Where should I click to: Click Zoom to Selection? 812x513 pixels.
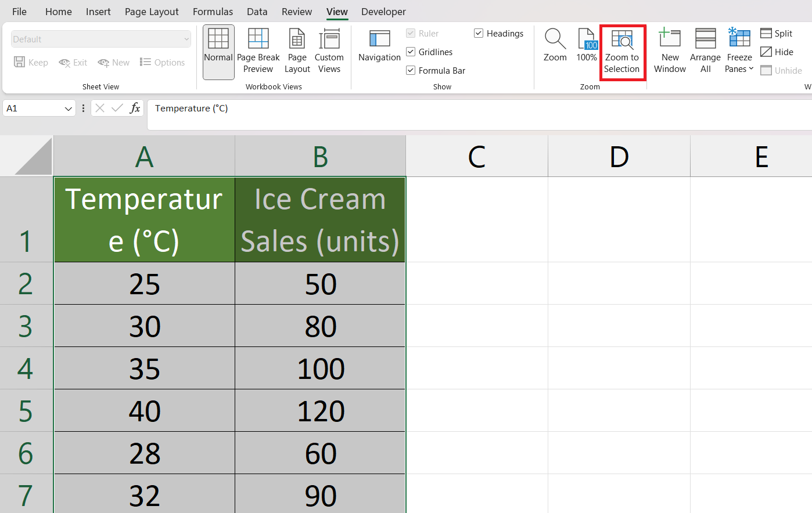(622, 52)
